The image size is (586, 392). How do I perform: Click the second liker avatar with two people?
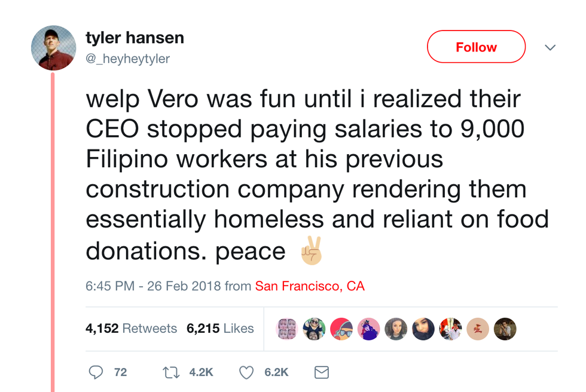[x=314, y=329]
